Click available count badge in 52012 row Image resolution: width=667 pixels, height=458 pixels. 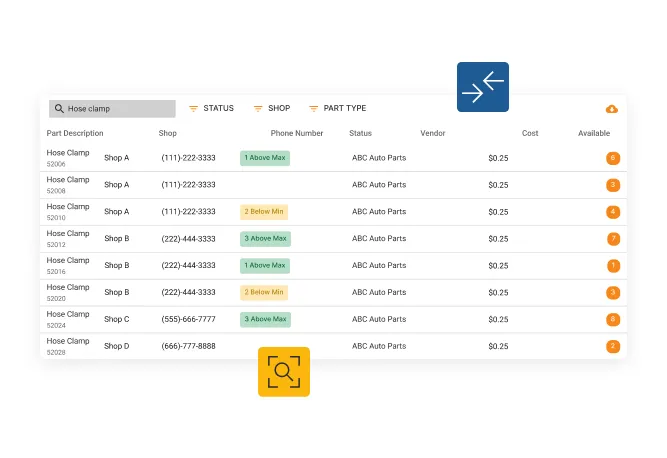point(613,239)
